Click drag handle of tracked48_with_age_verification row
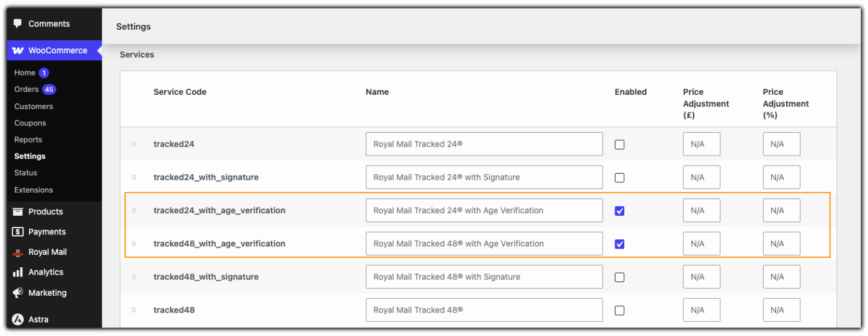The width and height of the screenshot is (868, 336). coord(134,244)
